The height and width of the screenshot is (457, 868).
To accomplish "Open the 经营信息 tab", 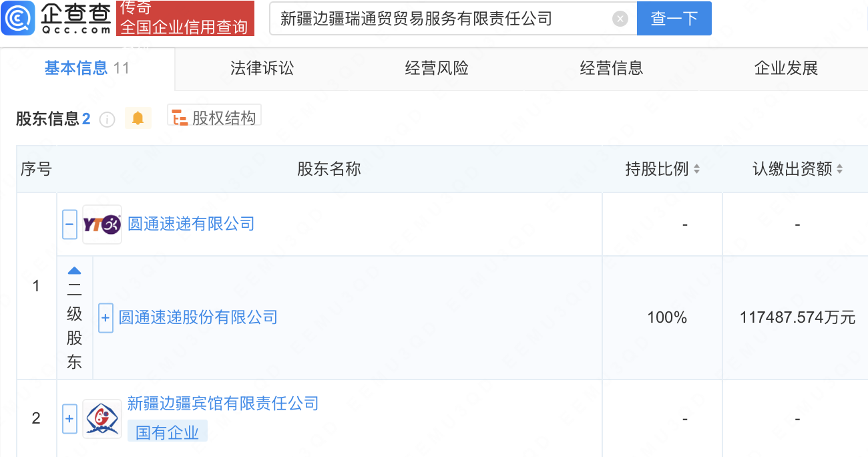I will [x=611, y=68].
